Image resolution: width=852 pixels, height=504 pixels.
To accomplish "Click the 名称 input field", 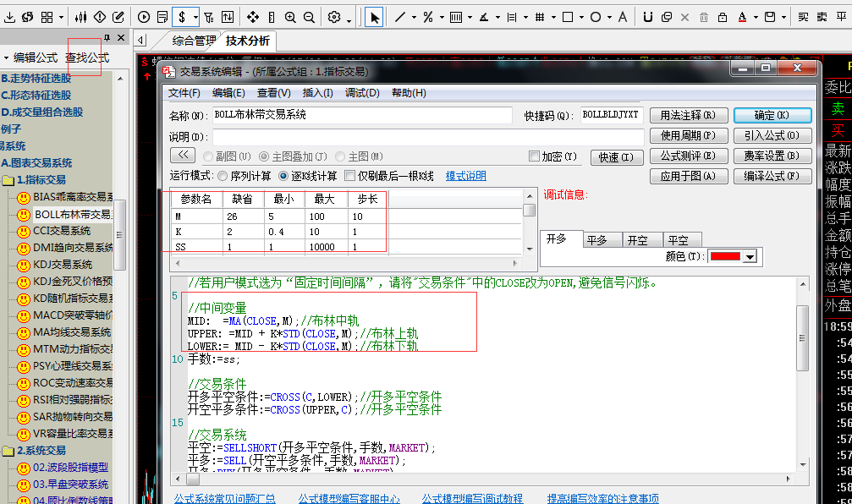I will (362, 115).
